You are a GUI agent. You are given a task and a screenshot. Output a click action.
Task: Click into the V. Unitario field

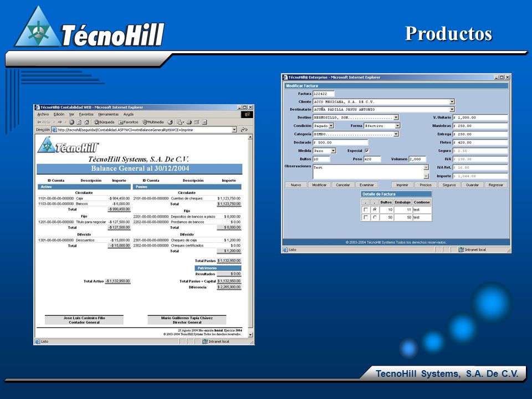[x=480, y=117]
